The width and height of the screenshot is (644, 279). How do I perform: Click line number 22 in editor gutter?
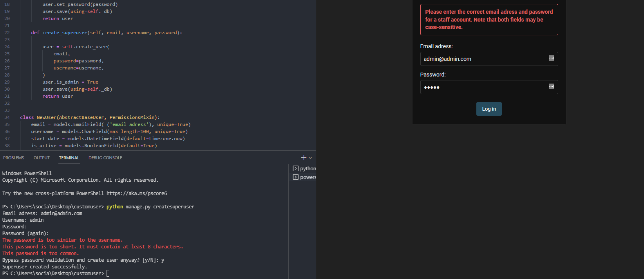click(x=7, y=33)
